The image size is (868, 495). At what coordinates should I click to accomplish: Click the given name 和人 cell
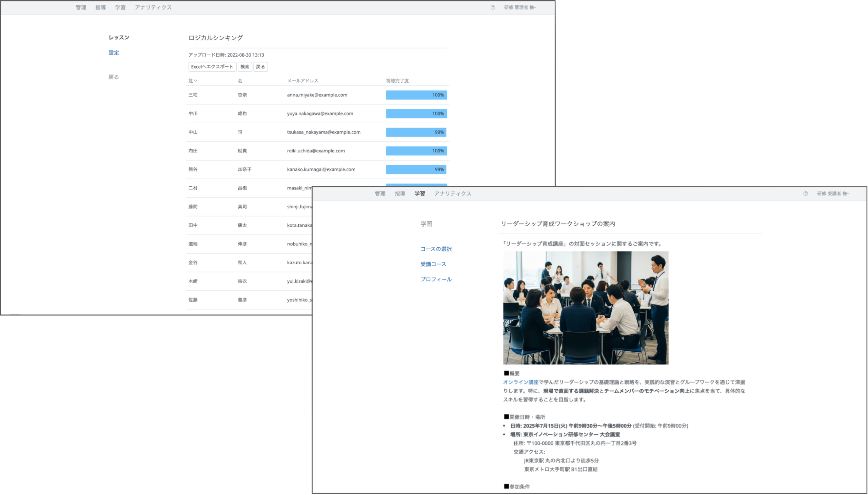pyautogui.click(x=242, y=263)
